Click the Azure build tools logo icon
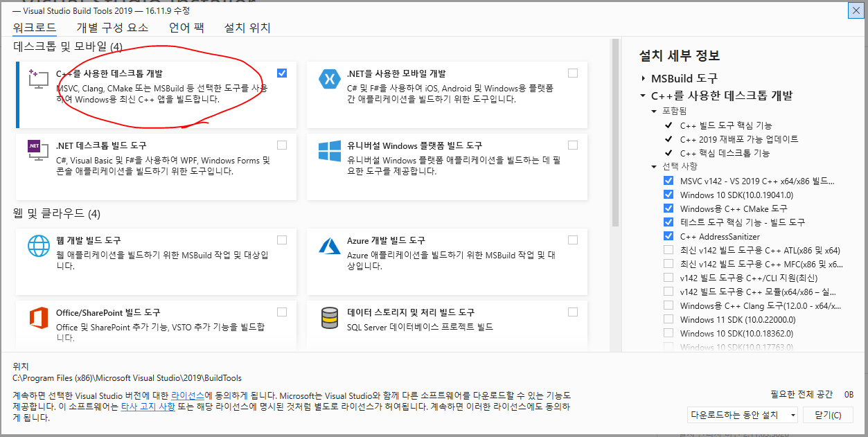The height and width of the screenshot is (437, 868). 329,246
